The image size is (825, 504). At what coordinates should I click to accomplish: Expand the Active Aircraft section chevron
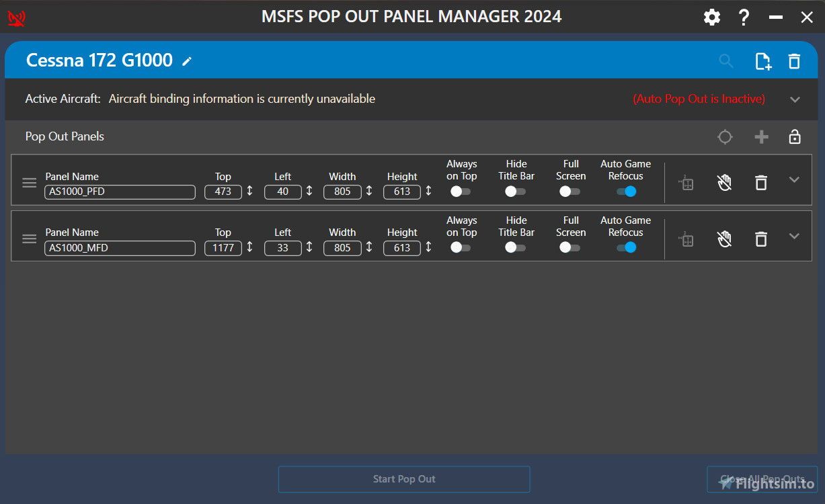[795, 99]
